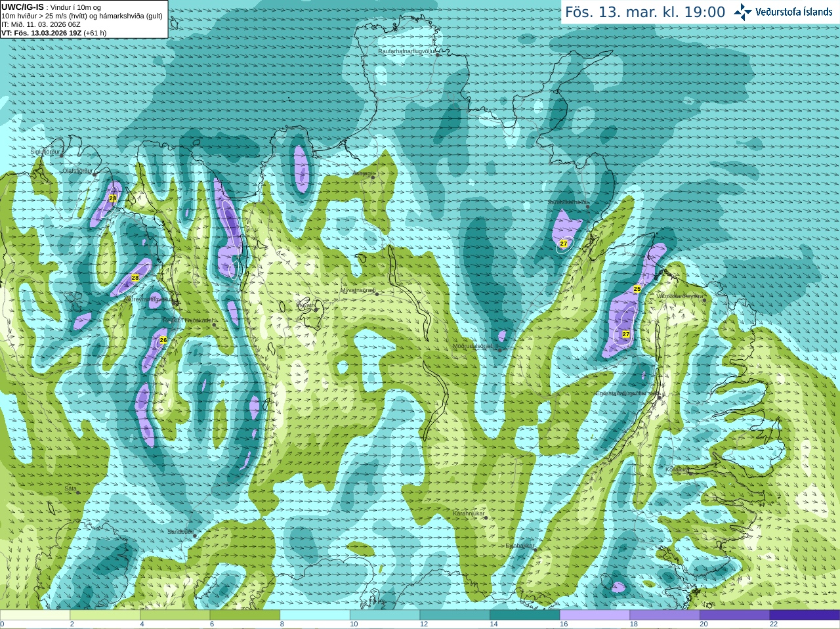Click the legend swatch above 22 m/s

coord(805,615)
